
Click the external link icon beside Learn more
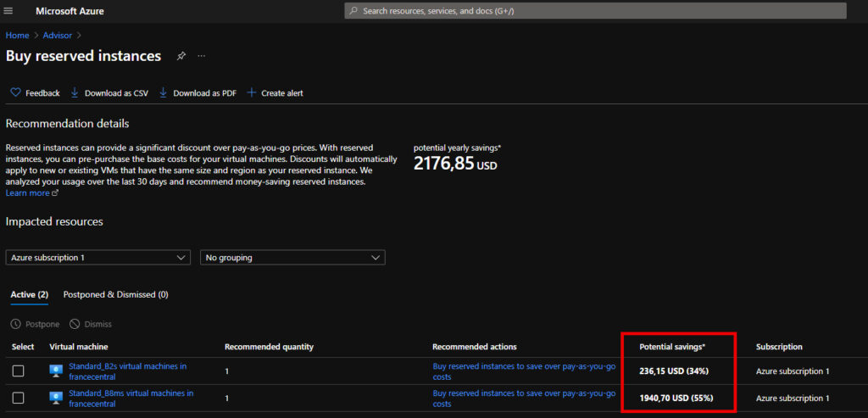tap(55, 193)
